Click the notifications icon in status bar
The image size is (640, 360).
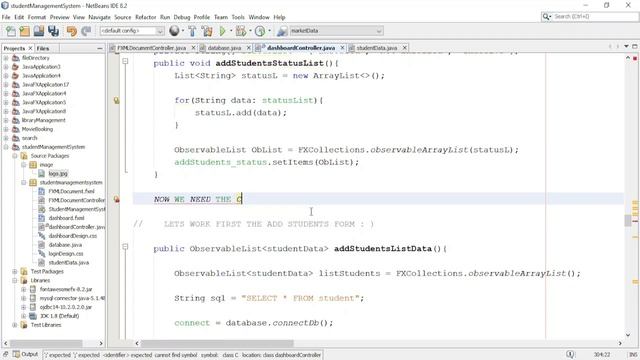[x=570, y=354]
